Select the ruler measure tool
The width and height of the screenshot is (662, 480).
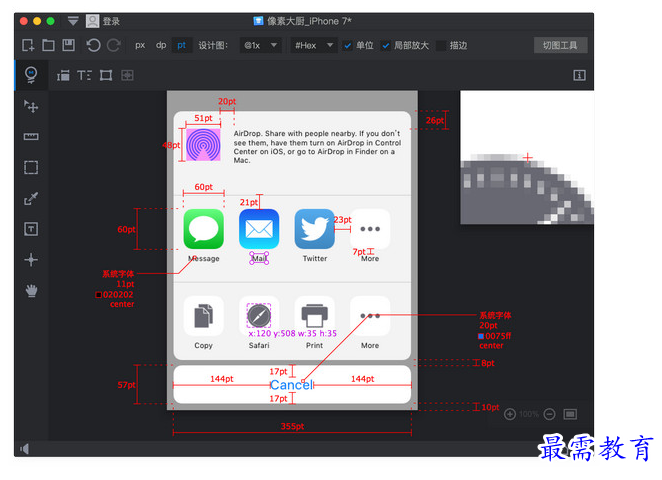point(31,136)
